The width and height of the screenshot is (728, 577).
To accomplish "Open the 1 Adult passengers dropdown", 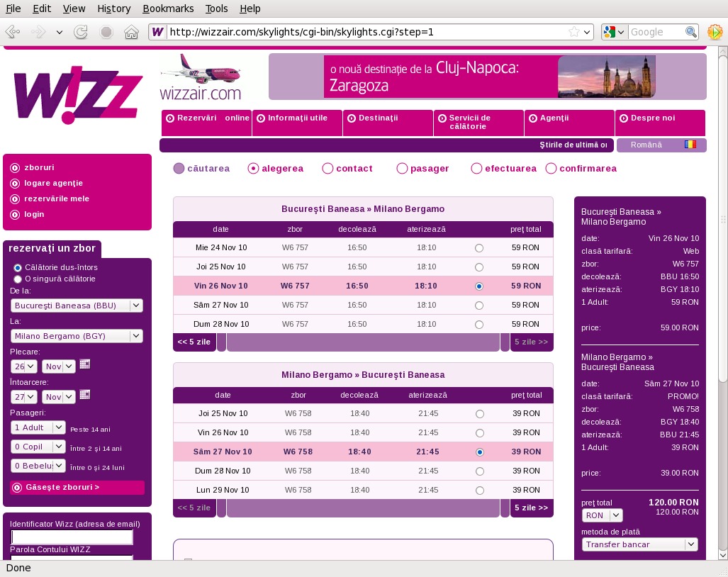I will pyautogui.click(x=38, y=427).
